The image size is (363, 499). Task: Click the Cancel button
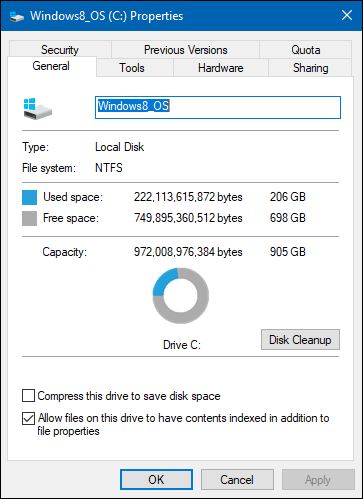click(237, 480)
